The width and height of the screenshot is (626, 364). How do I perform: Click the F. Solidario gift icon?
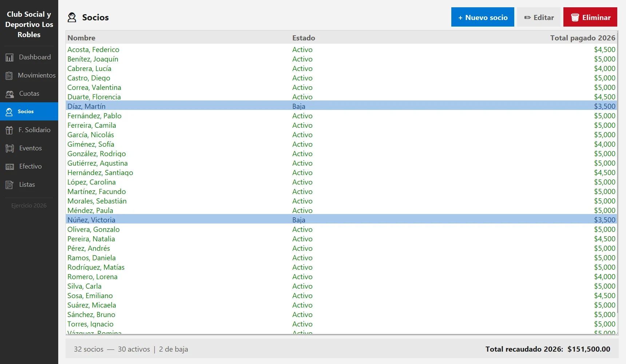click(9, 130)
